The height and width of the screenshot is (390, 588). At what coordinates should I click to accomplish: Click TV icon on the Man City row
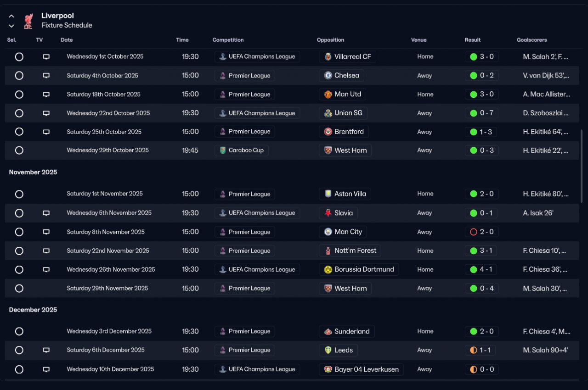click(46, 232)
